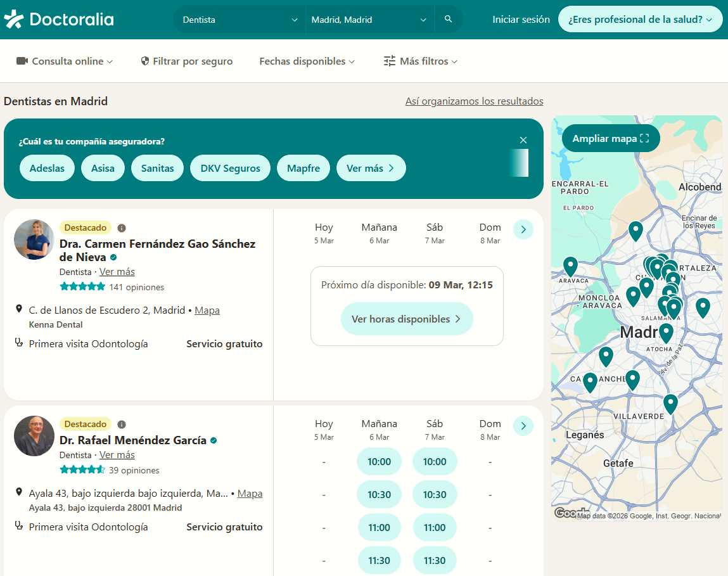Click the search magnifier icon

[x=449, y=19]
